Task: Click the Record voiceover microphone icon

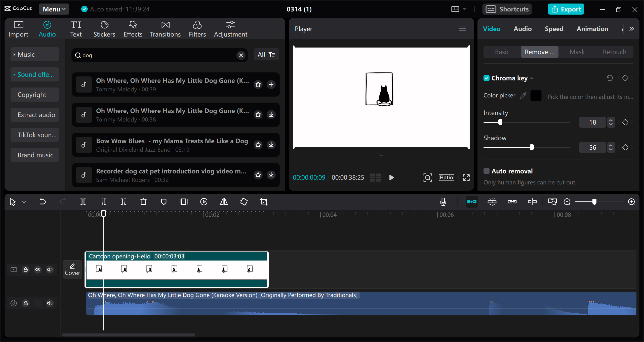Action: pyautogui.click(x=443, y=202)
